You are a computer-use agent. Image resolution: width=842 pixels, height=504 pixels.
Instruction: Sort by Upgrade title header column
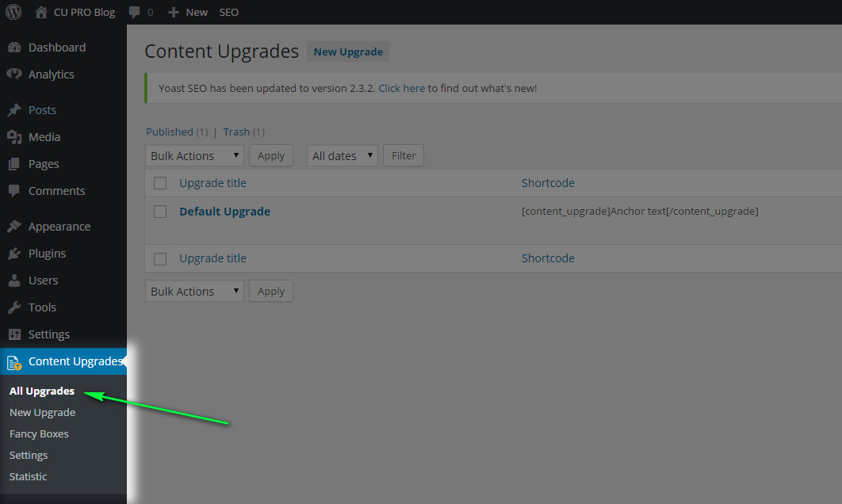click(x=212, y=183)
